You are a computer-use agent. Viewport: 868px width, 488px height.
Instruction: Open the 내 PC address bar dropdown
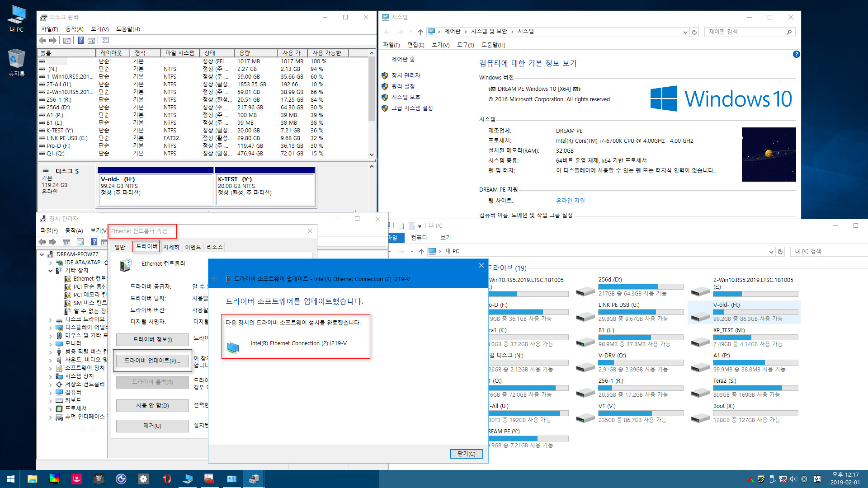click(771, 252)
